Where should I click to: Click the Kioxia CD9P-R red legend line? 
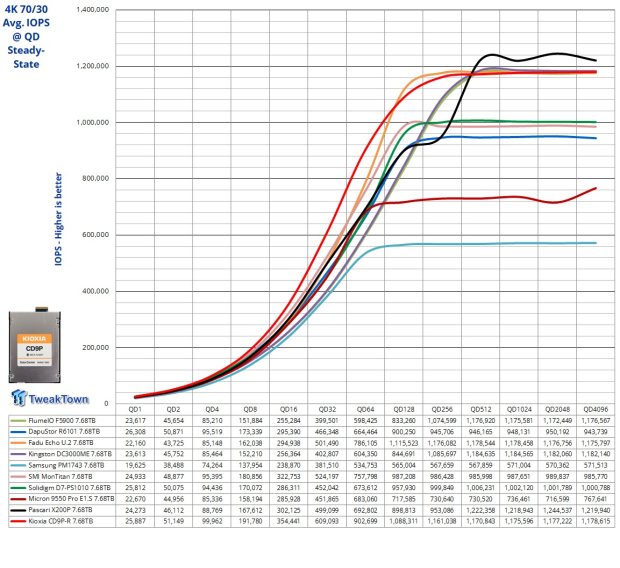tap(18, 521)
